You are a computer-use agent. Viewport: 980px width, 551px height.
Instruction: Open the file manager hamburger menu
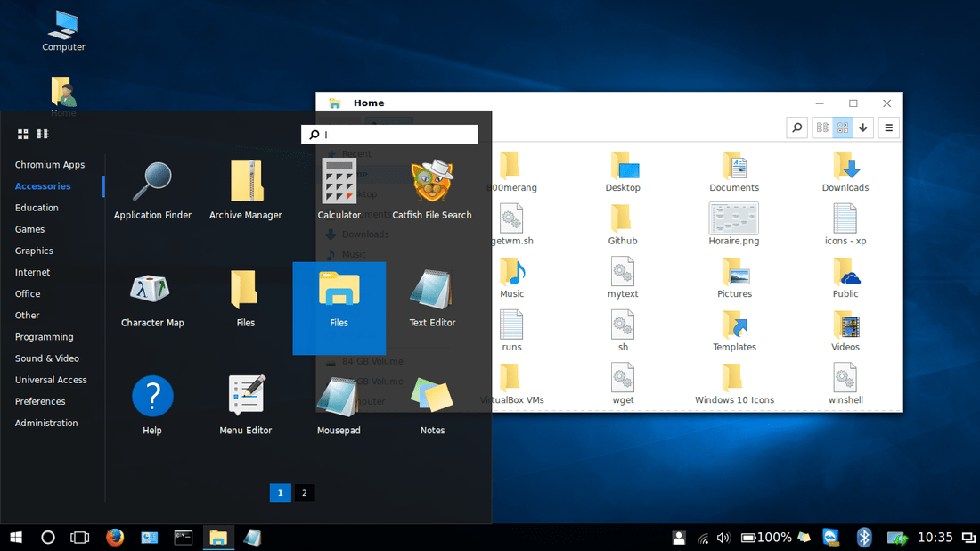point(887,127)
